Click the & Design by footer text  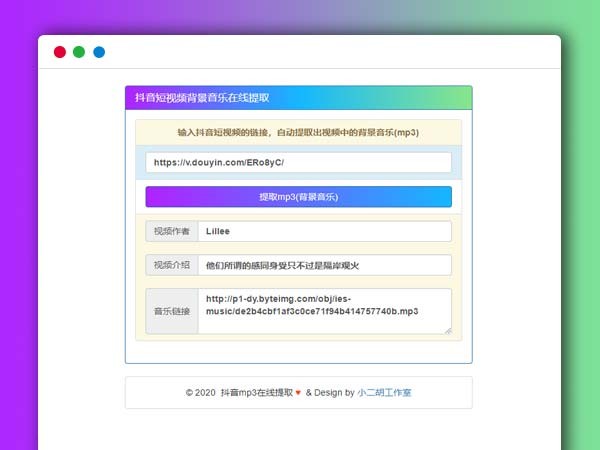(330, 393)
